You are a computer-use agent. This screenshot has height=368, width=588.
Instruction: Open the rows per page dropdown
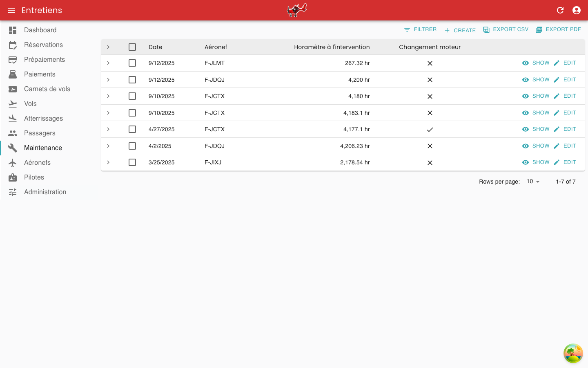click(533, 182)
